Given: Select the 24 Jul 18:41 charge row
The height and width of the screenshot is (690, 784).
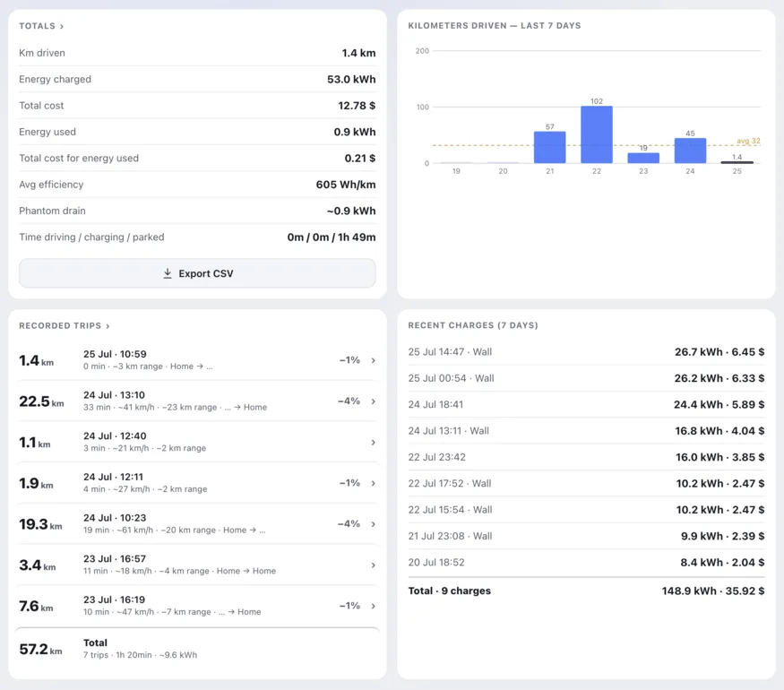Looking at the screenshot, I should click(586, 404).
